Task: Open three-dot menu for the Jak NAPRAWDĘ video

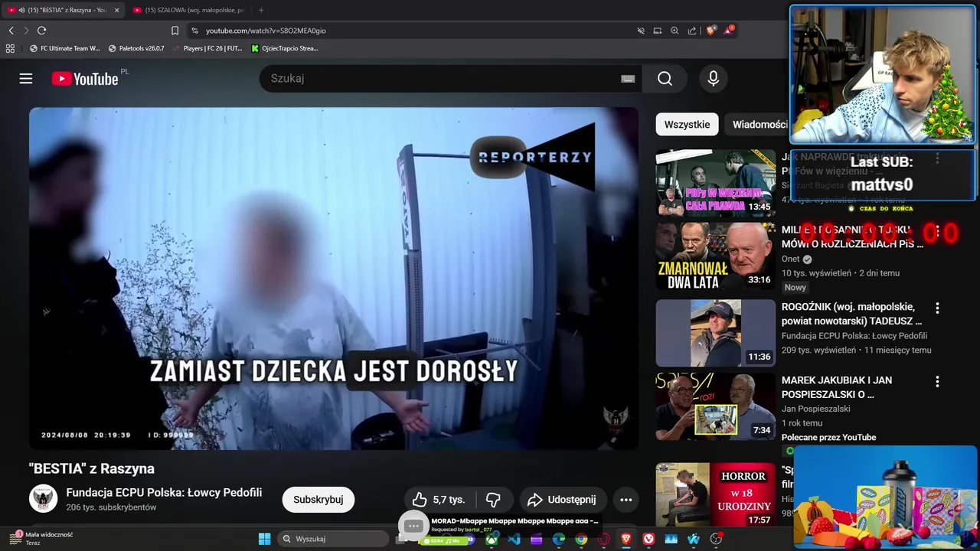Action: click(937, 158)
